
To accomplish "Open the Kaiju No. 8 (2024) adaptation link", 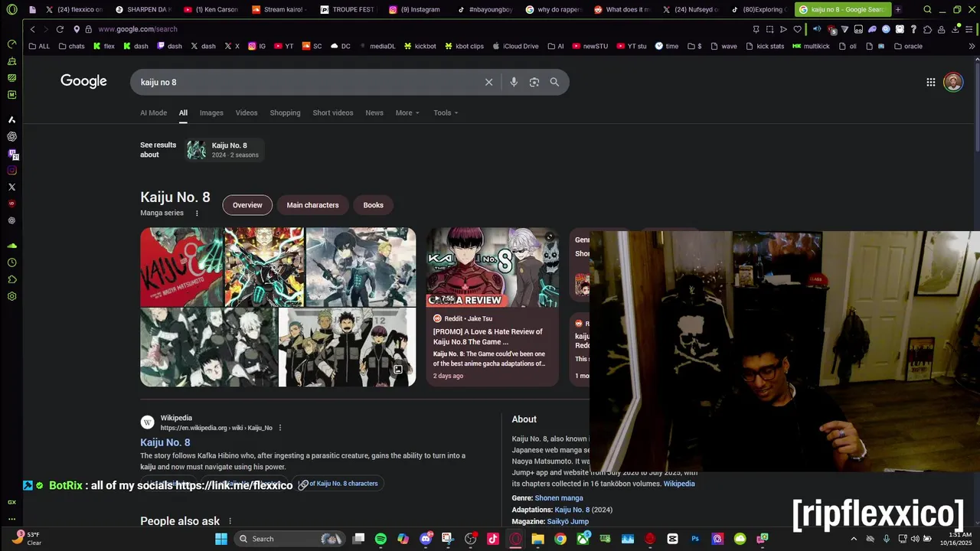I will click(x=573, y=510).
